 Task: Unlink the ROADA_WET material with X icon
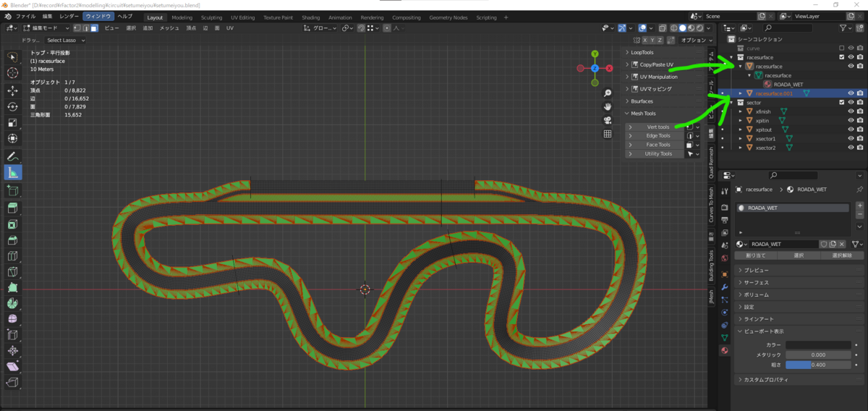[x=842, y=245]
